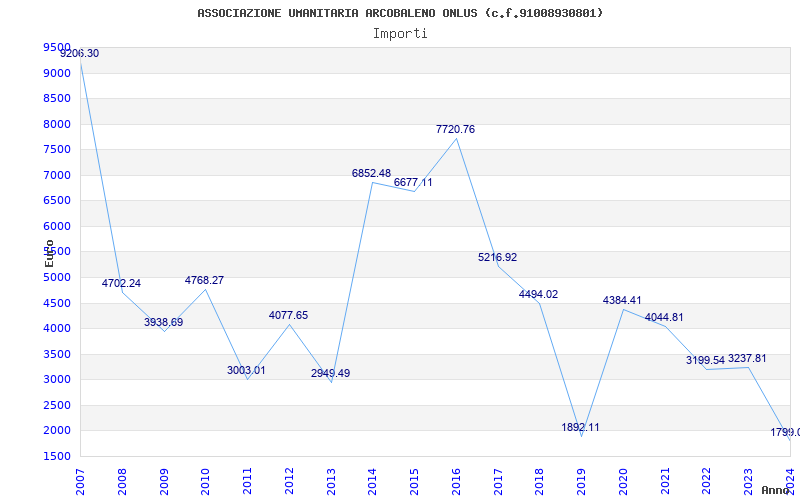Click the 5216.92 data label
This screenshot has height=500, width=800.
tap(497, 258)
